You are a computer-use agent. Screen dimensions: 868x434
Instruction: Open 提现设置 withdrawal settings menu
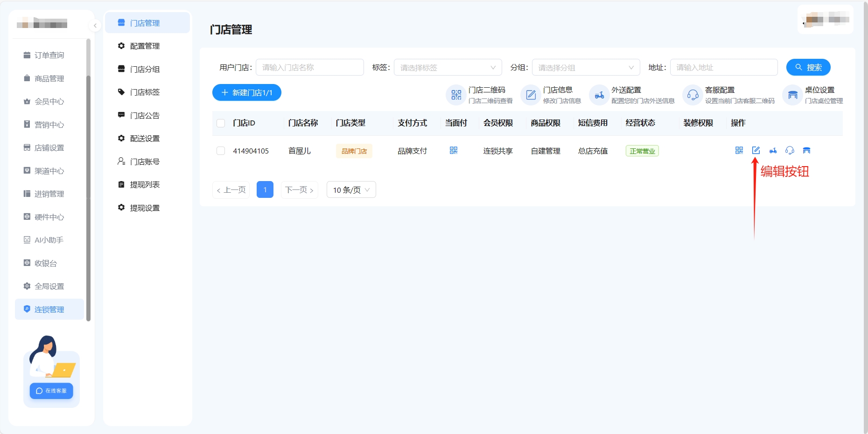coord(145,208)
